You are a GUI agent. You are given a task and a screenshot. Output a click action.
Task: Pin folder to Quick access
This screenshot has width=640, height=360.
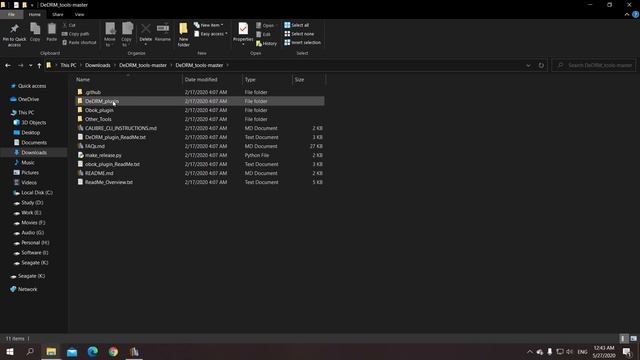[14, 35]
